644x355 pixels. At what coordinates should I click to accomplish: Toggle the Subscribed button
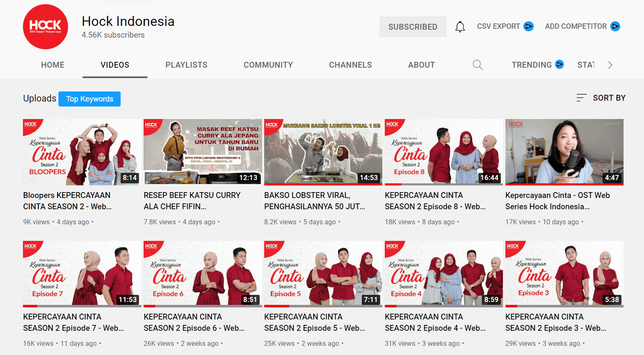click(412, 27)
